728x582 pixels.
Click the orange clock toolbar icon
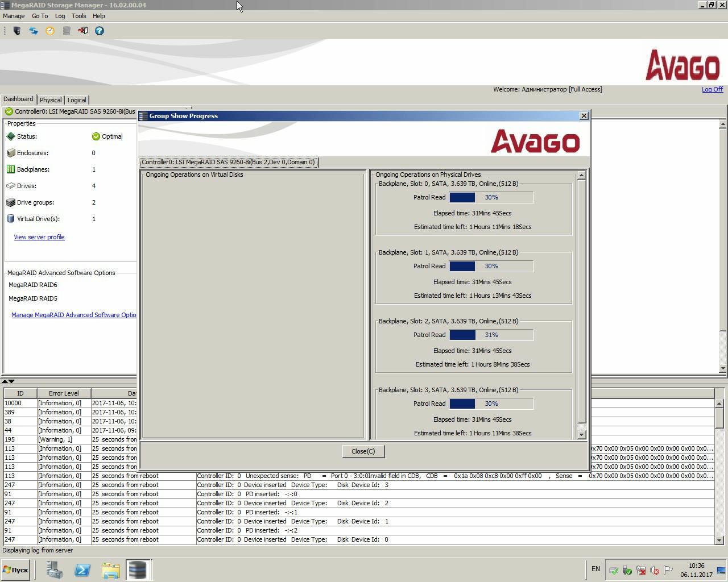pyautogui.click(x=50, y=31)
